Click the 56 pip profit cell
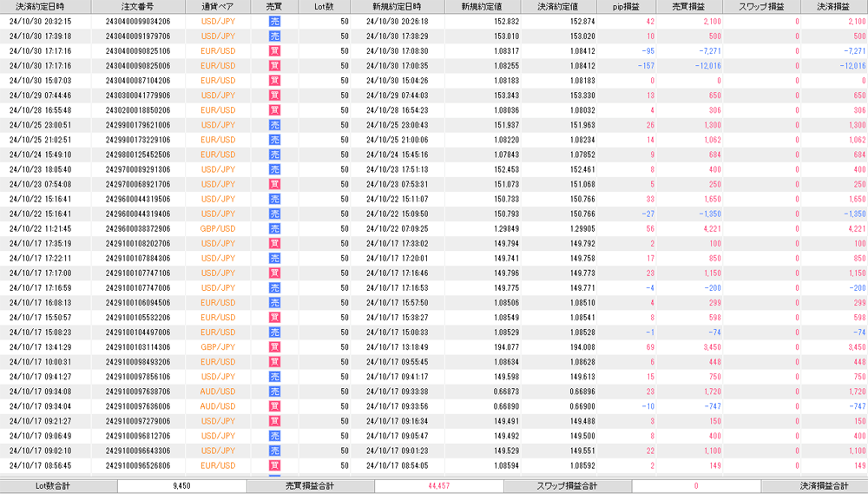The image size is (868, 494). coord(650,228)
